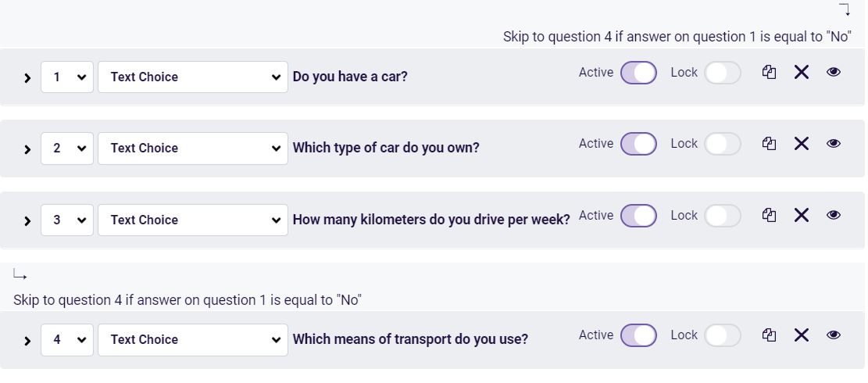
Task: Open the number dropdown of question 2
Action: 67,149
